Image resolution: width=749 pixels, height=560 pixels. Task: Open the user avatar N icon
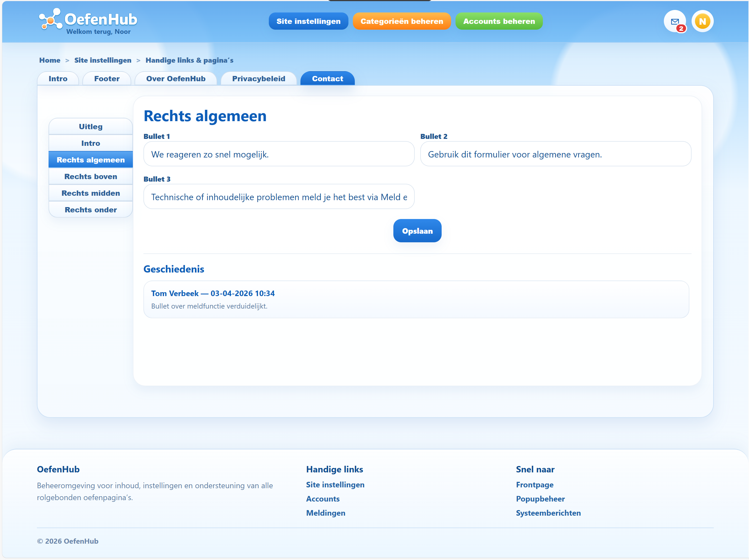click(x=702, y=21)
